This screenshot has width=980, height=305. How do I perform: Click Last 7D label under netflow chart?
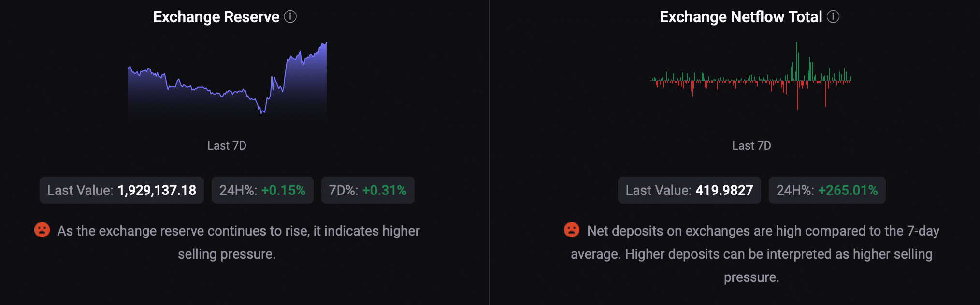point(751,146)
